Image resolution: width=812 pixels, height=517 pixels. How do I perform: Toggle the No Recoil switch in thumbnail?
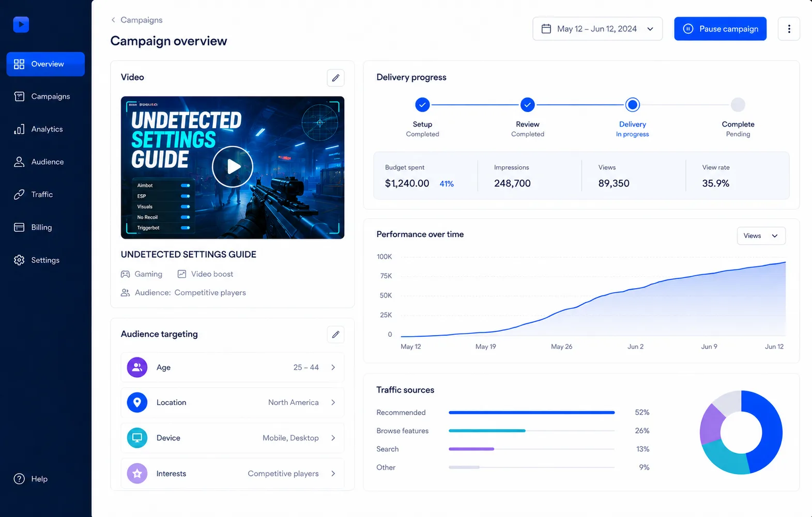pyautogui.click(x=185, y=217)
